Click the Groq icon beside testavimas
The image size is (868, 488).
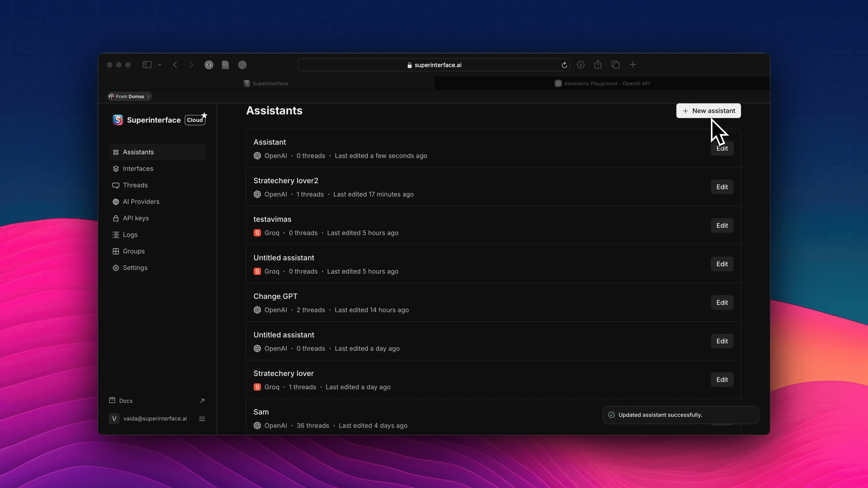257,233
